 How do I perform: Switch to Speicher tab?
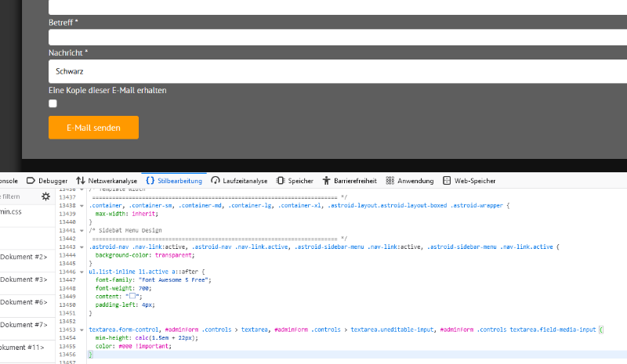click(295, 181)
